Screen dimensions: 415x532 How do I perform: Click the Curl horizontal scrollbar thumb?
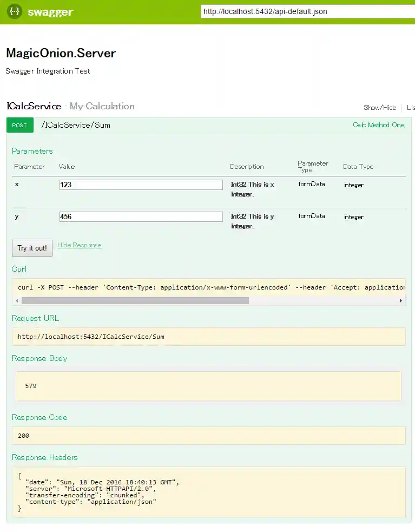point(135,300)
